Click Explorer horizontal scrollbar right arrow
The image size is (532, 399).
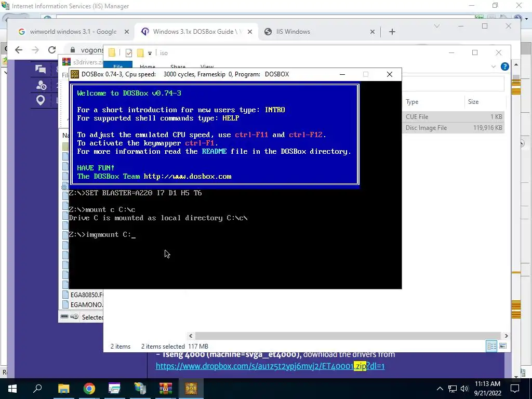click(x=506, y=336)
